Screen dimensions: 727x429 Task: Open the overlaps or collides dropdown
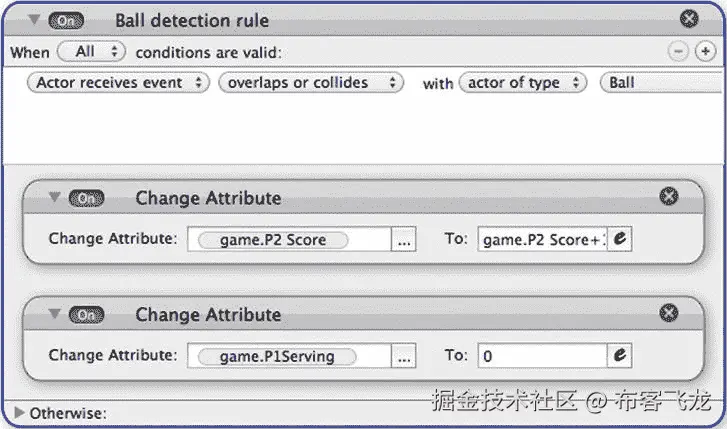click(x=311, y=83)
